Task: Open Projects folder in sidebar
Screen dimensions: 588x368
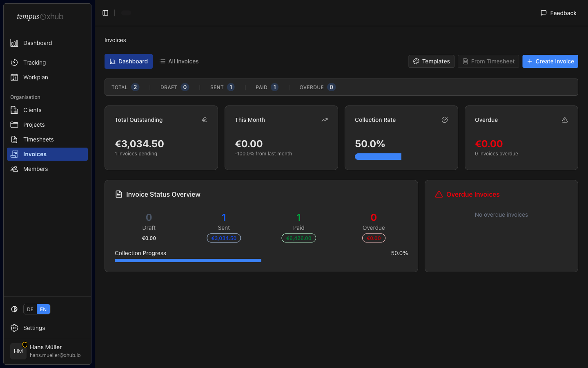Action: point(34,125)
